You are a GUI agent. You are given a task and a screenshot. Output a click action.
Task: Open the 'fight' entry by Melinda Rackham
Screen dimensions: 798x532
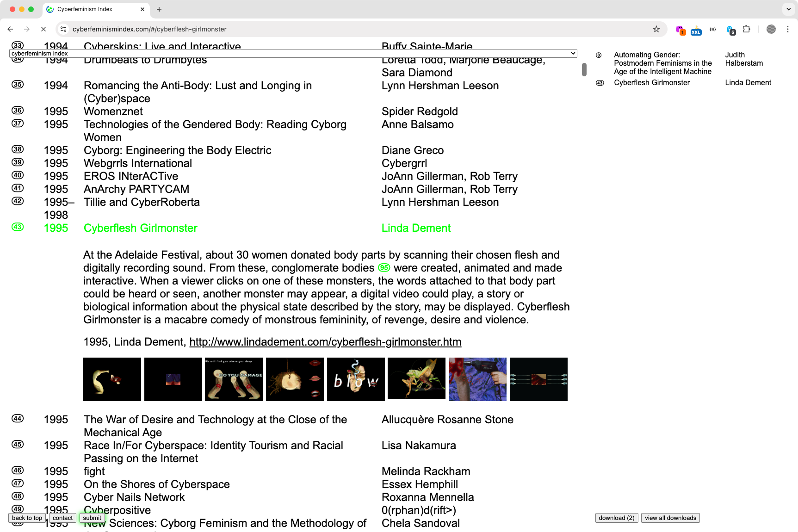point(94,471)
